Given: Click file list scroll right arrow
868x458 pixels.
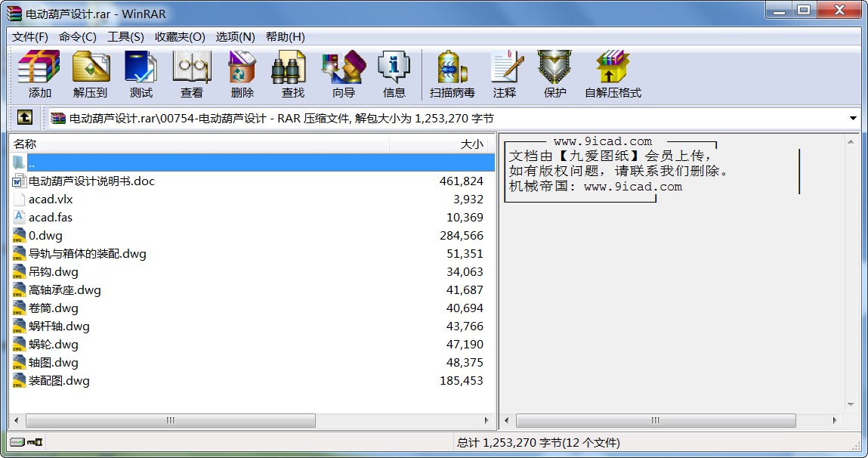Looking at the screenshot, I should coord(487,420).
